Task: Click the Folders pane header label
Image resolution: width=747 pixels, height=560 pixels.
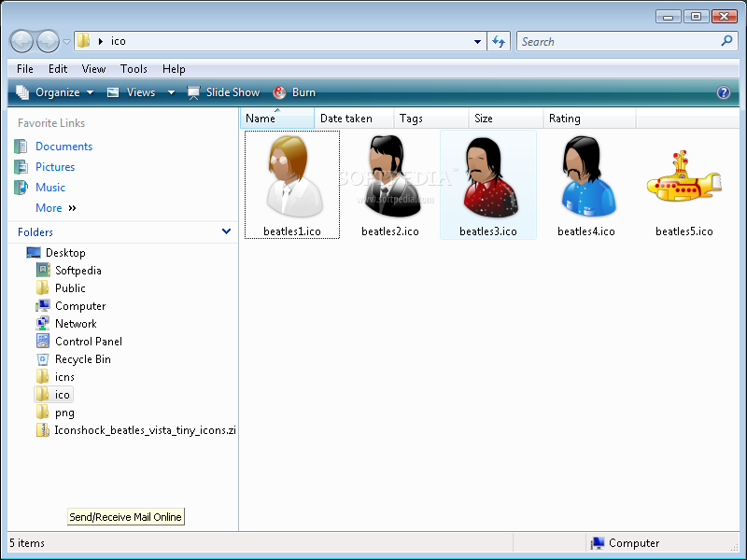Action: point(35,232)
